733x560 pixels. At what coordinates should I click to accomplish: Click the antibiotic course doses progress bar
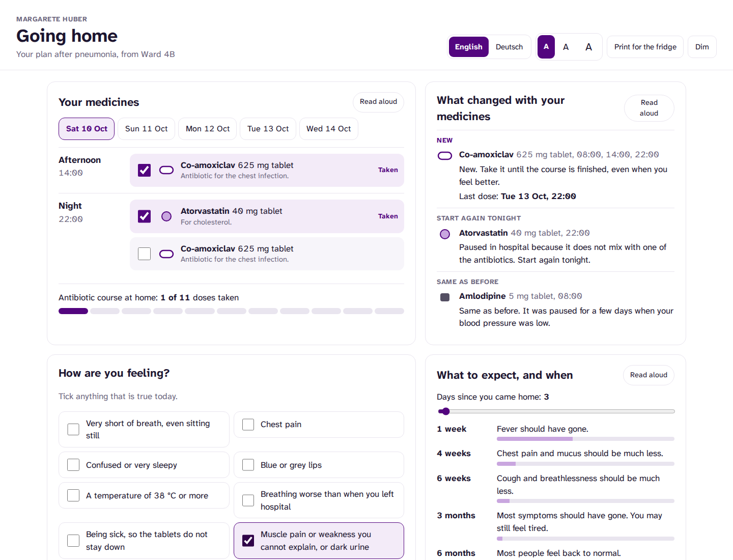(x=231, y=311)
